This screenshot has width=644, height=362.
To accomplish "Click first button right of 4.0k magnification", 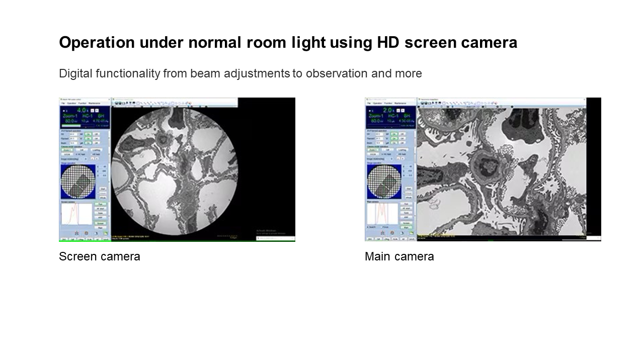I will 93,110.
